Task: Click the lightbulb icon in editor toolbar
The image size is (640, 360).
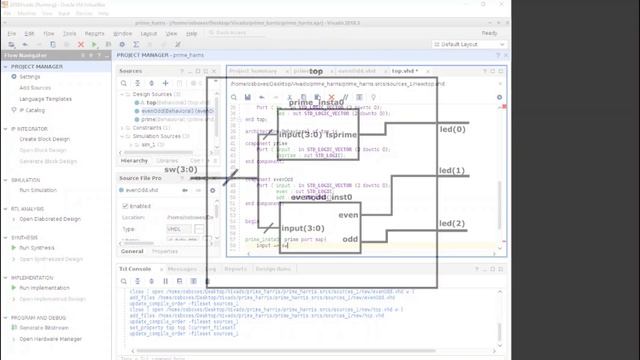Action: click(373, 97)
